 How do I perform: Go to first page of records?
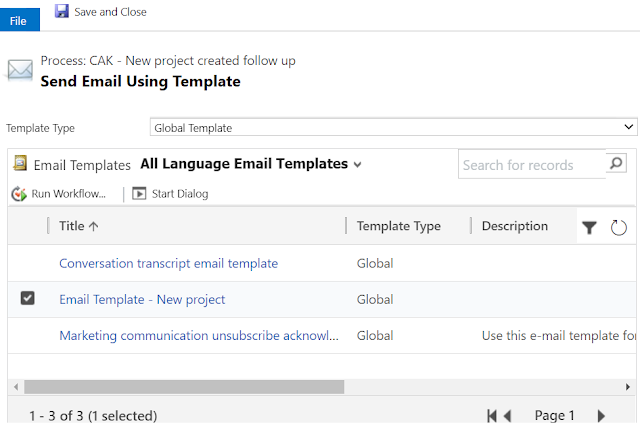[x=491, y=415]
